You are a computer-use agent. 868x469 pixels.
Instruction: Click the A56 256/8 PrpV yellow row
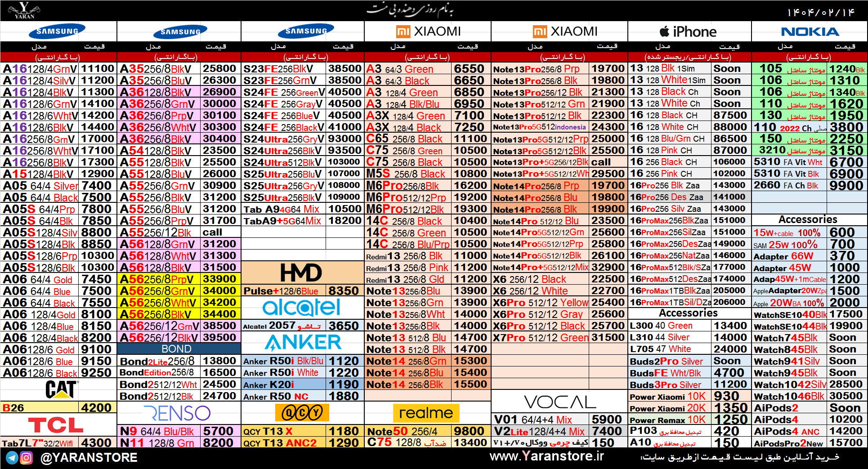(179, 279)
